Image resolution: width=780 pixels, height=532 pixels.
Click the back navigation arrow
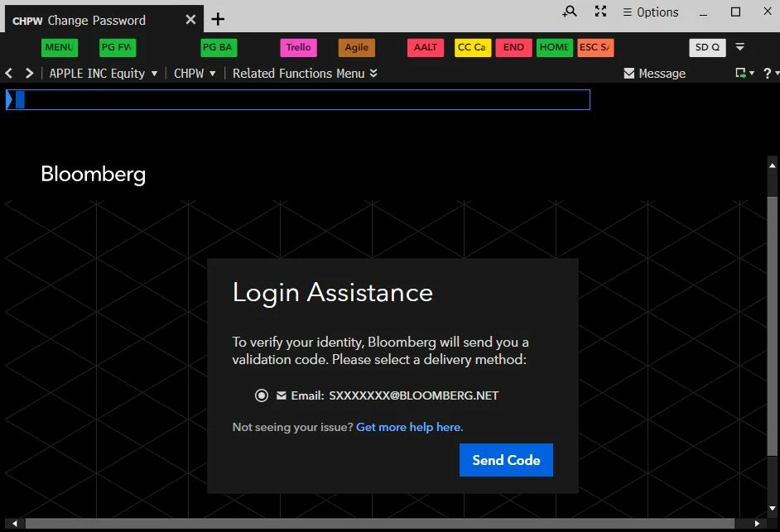click(10, 73)
